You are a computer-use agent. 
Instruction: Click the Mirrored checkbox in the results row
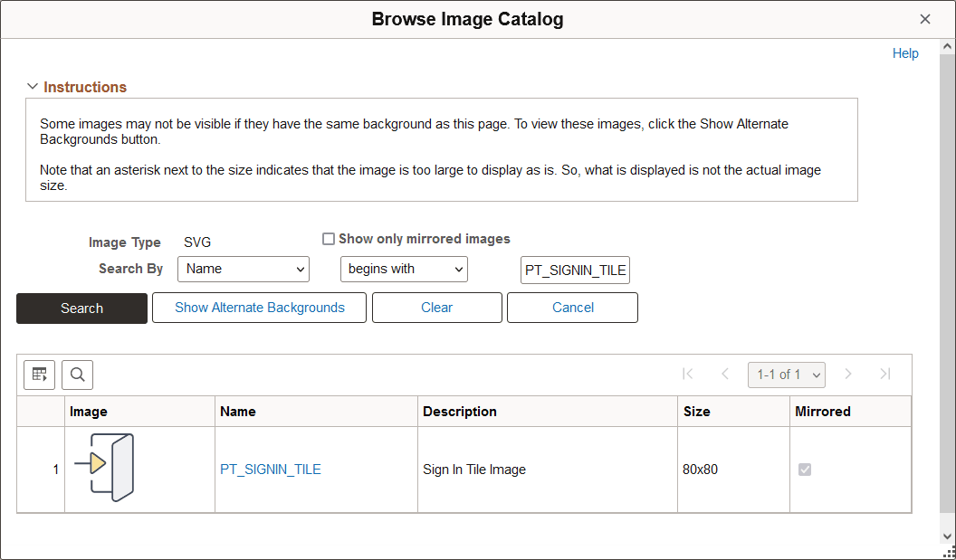[805, 469]
